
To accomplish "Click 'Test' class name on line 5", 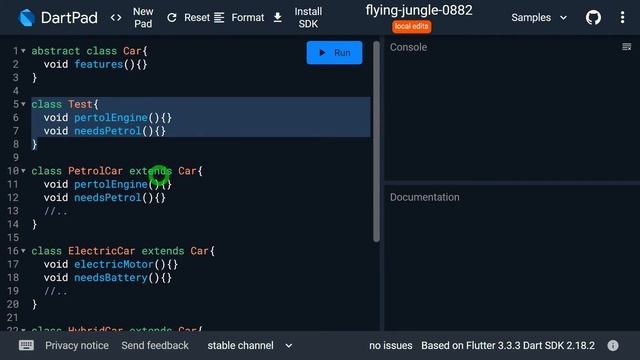I will tap(80, 104).
